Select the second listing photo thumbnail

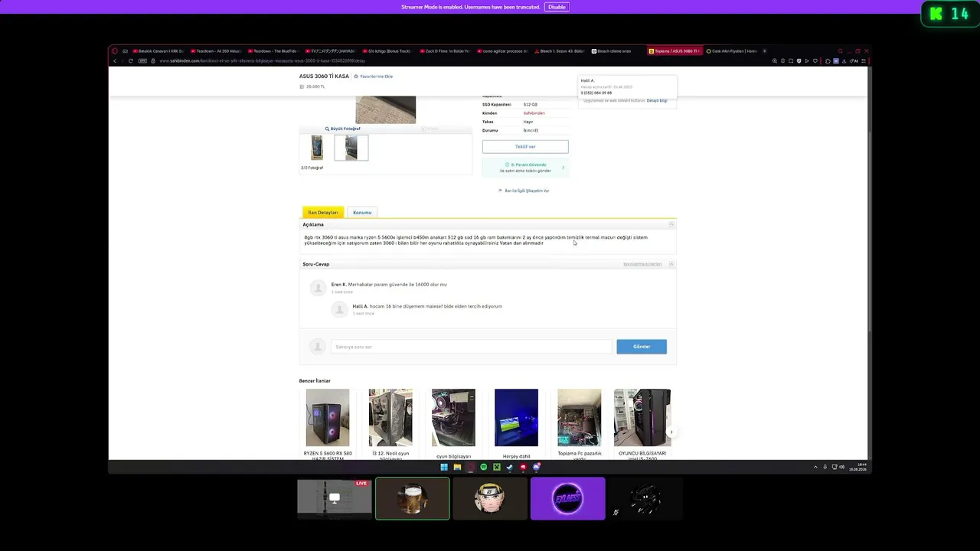coord(351,147)
